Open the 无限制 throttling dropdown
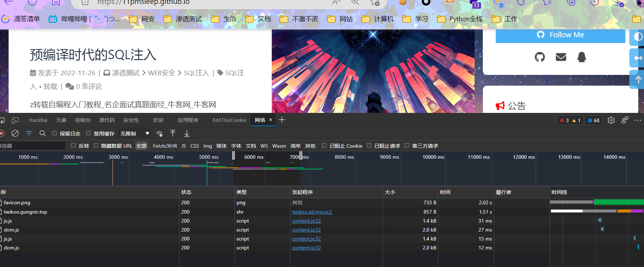Viewport: 644px width, 267px height. (135, 134)
